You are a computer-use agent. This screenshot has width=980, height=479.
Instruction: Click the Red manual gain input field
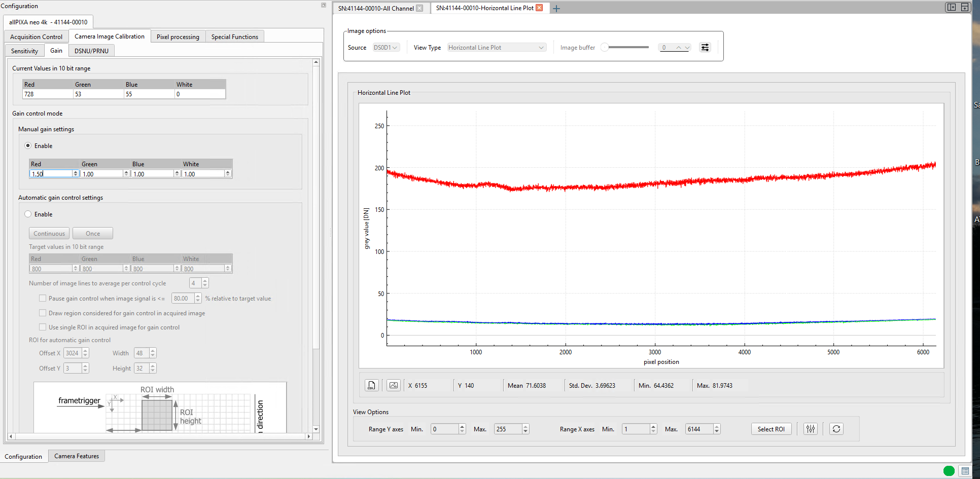[51, 174]
